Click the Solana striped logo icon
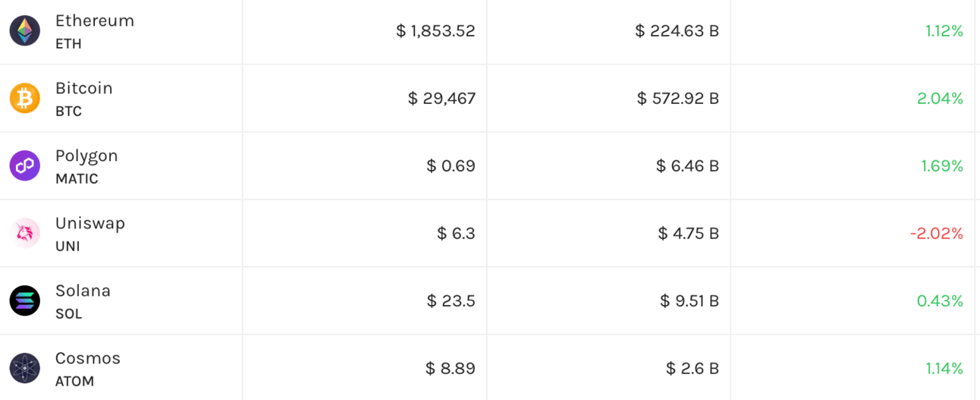 coord(25,301)
